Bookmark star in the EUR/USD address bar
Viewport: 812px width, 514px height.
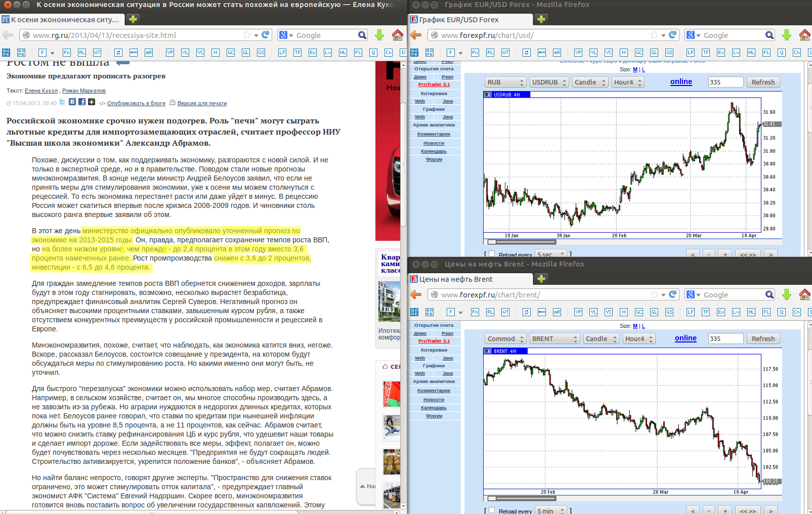pos(654,35)
